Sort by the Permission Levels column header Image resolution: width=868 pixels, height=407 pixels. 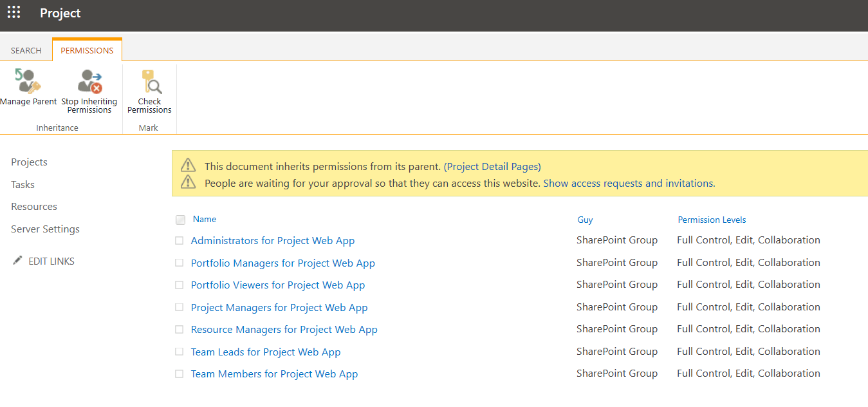point(712,220)
